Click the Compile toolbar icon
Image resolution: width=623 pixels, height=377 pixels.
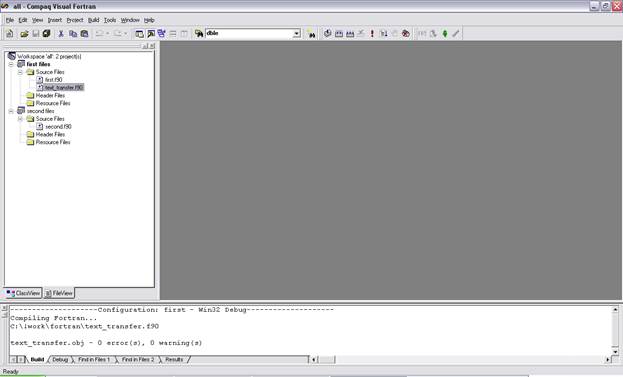point(327,34)
